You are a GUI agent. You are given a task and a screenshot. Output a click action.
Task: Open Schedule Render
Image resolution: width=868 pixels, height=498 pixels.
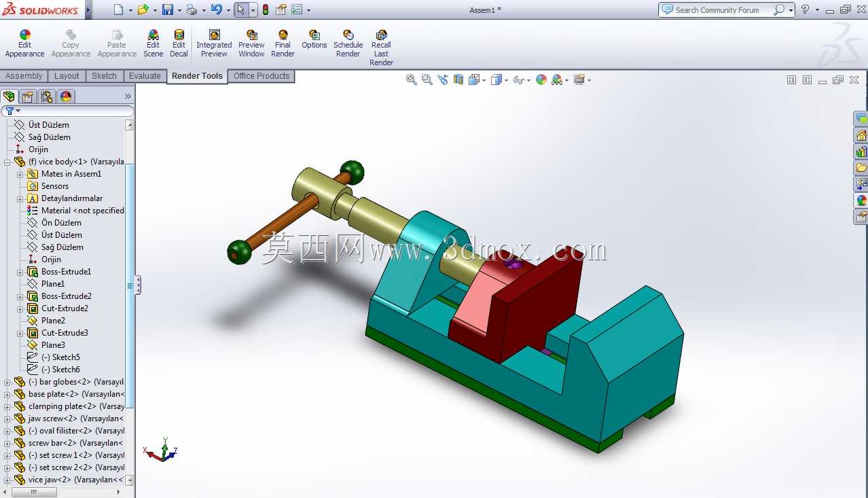(x=348, y=43)
